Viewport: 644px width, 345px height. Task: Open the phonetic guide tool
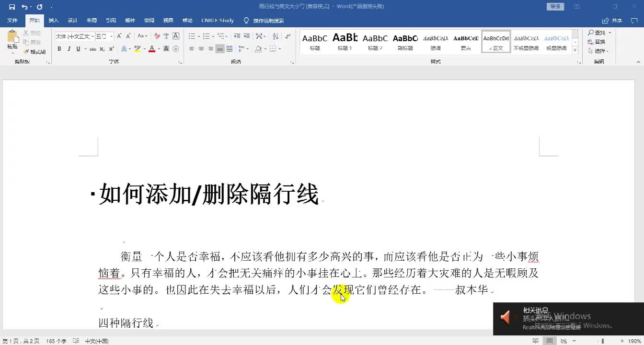[166, 36]
